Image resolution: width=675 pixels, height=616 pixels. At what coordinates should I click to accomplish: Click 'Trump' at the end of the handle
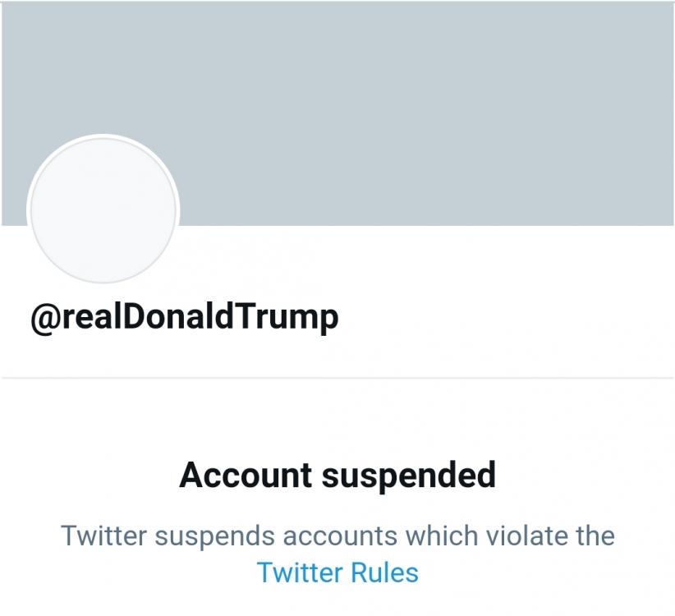coord(287,318)
